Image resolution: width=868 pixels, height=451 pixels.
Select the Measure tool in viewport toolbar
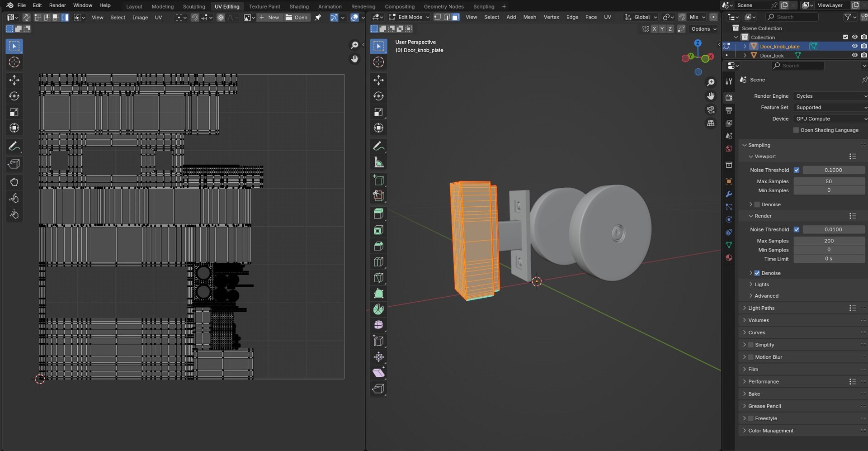(x=378, y=162)
